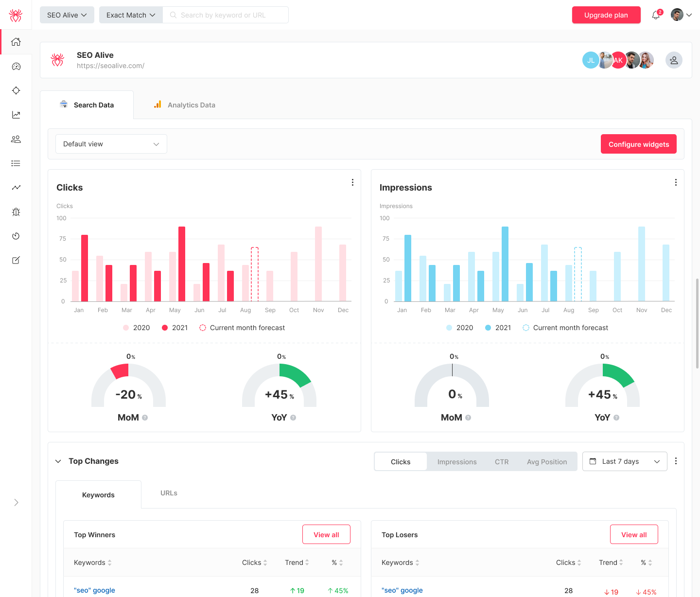Open the Last 7 days dropdown
The height and width of the screenshot is (597, 700).
[625, 461]
